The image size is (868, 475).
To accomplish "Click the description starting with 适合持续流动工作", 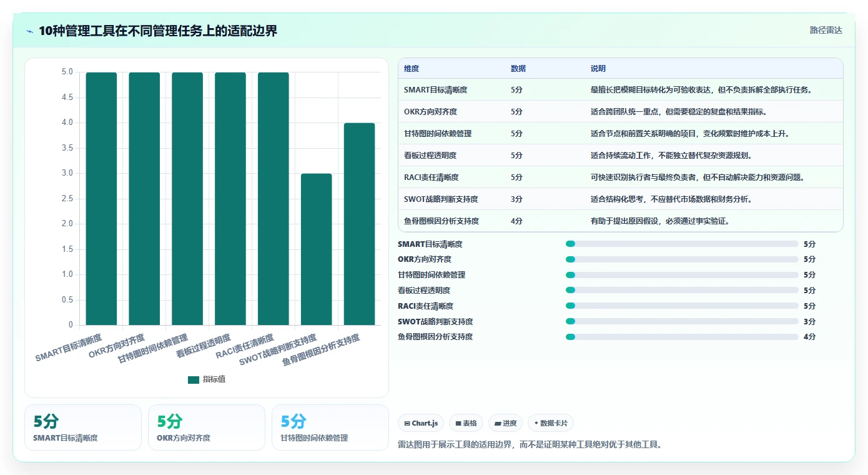I will tap(671, 156).
